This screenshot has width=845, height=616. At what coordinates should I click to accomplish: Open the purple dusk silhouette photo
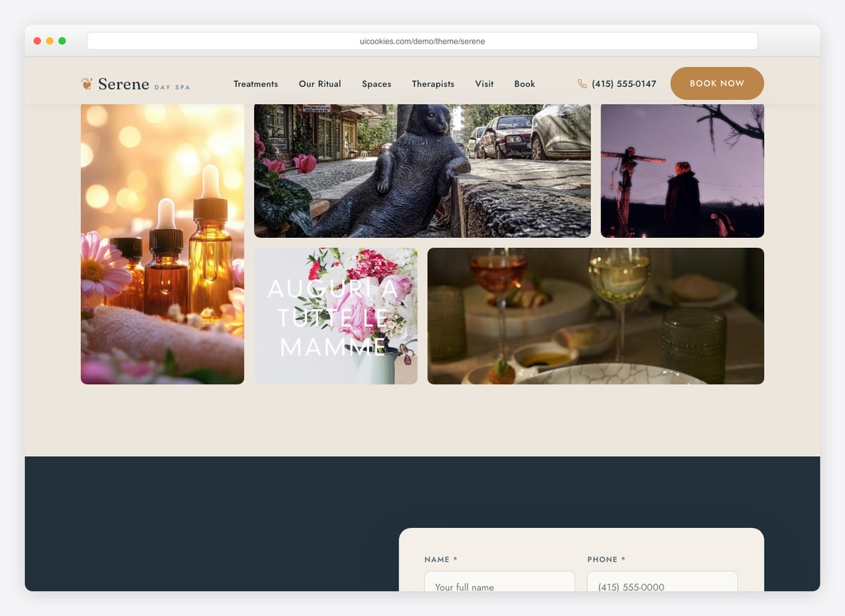pyautogui.click(x=682, y=170)
